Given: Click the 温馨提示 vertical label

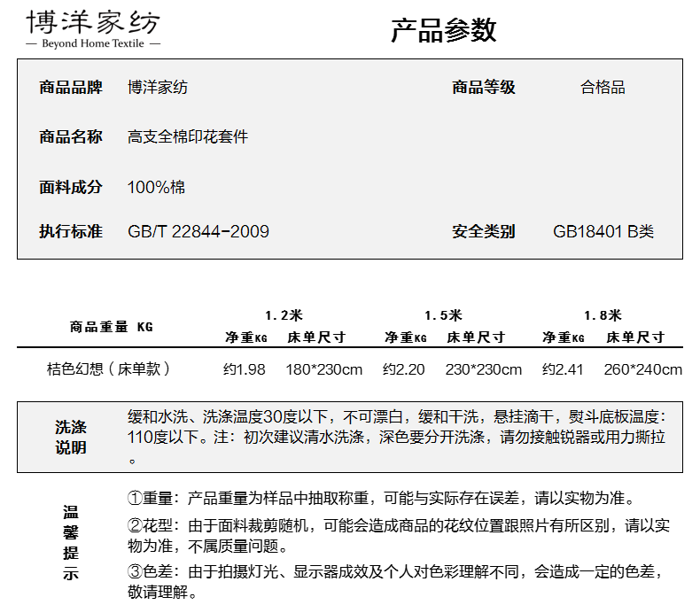Looking at the screenshot, I should 71,543.
